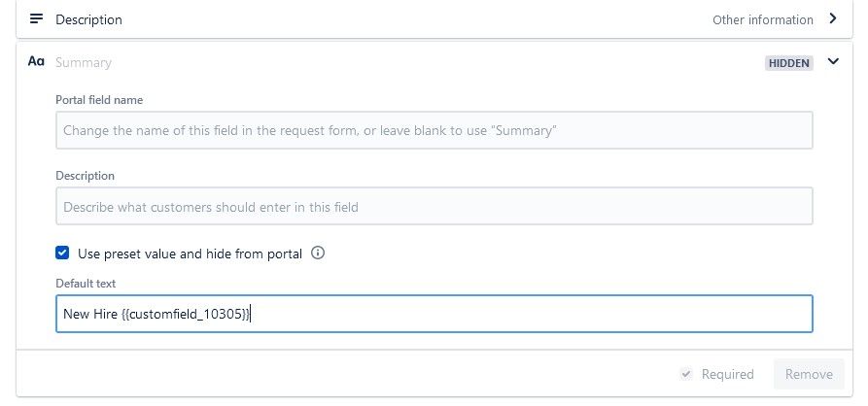Image resolution: width=868 pixels, height=406 pixels.
Task: Click the 'Other information' text
Action: (762, 20)
